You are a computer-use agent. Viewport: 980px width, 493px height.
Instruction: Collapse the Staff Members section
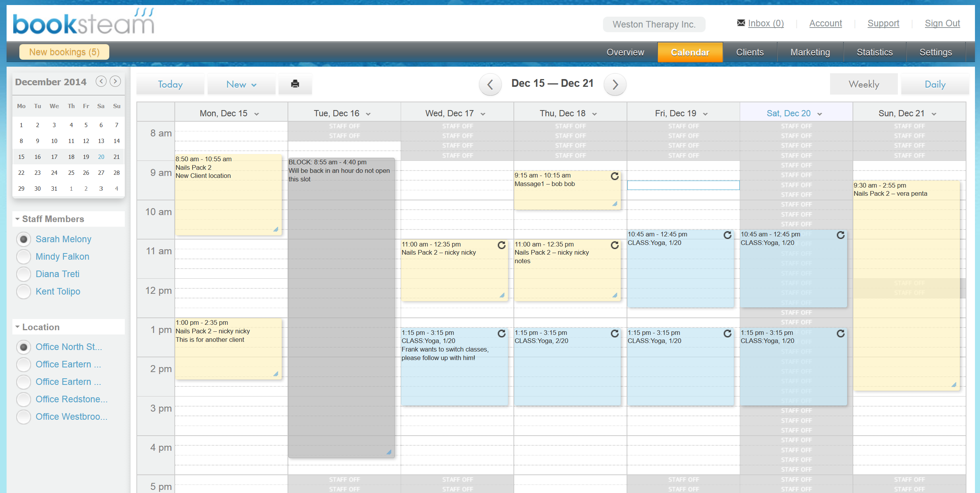pyautogui.click(x=17, y=219)
